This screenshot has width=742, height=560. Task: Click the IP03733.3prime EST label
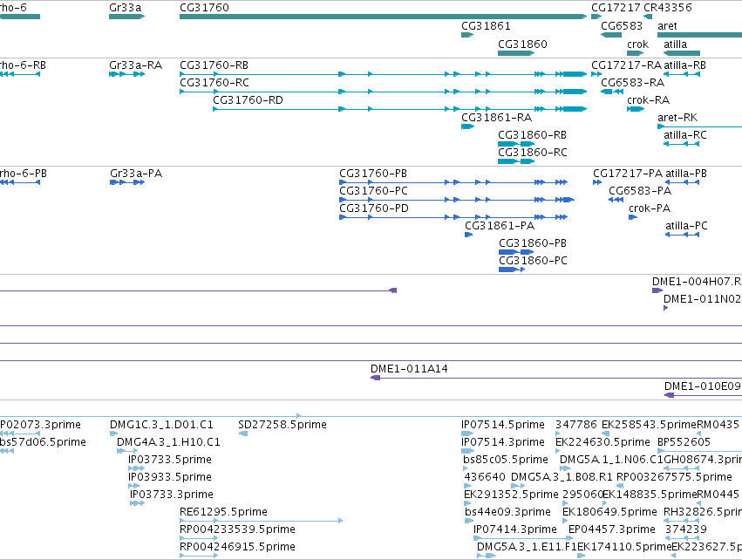point(171,495)
